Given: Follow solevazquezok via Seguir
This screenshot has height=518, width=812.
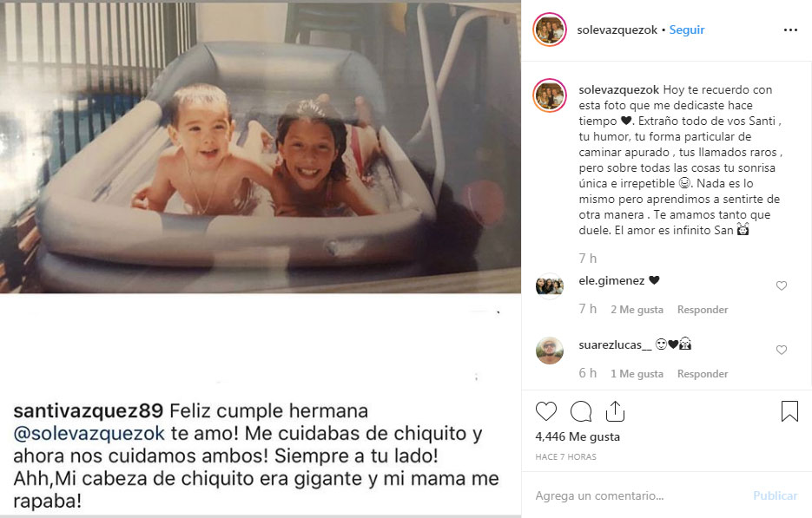Looking at the screenshot, I should coord(687,30).
